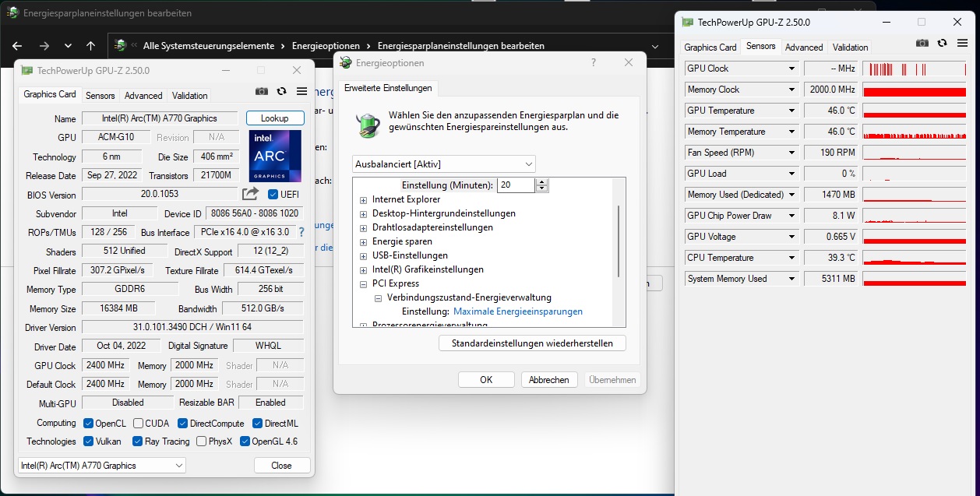Open the GPU Chip Power Draw dropdown
Image resolution: width=980 pixels, height=496 pixels.
[792, 216]
